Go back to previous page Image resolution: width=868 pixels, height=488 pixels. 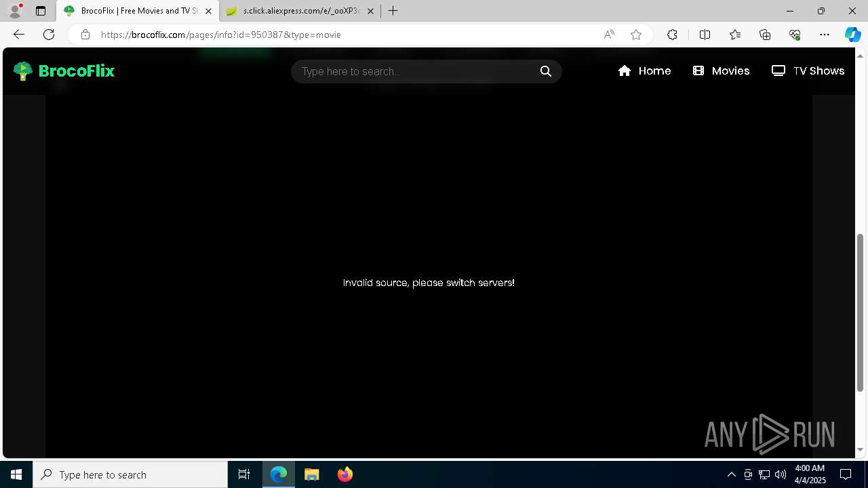point(19,35)
